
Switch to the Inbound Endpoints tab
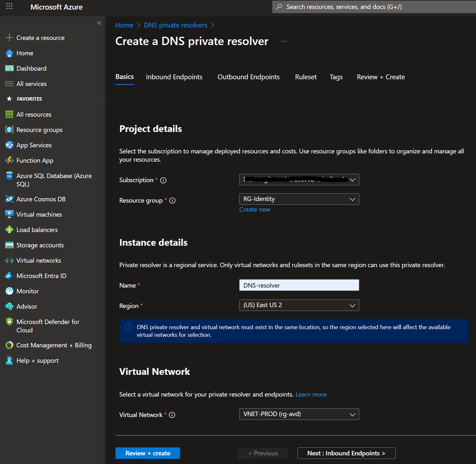tap(174, 77)
